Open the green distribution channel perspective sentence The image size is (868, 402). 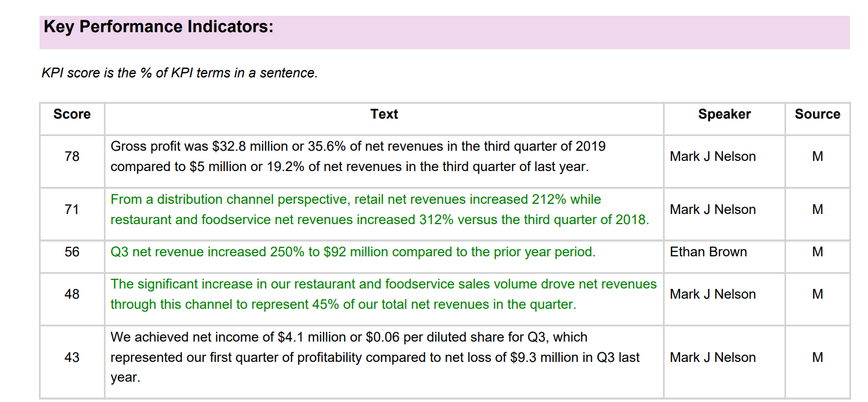coord(380,210)
